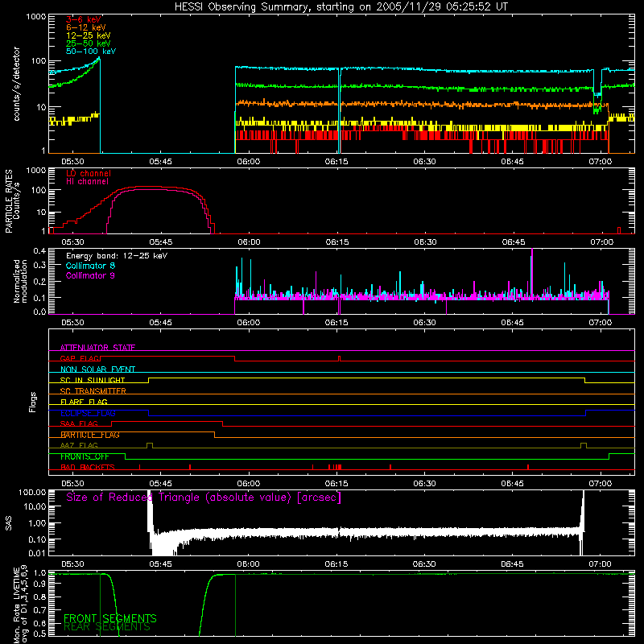This screenshot has width=644, height=644.
Task: Select the 3-6 keV legend label
Action: 84,19
